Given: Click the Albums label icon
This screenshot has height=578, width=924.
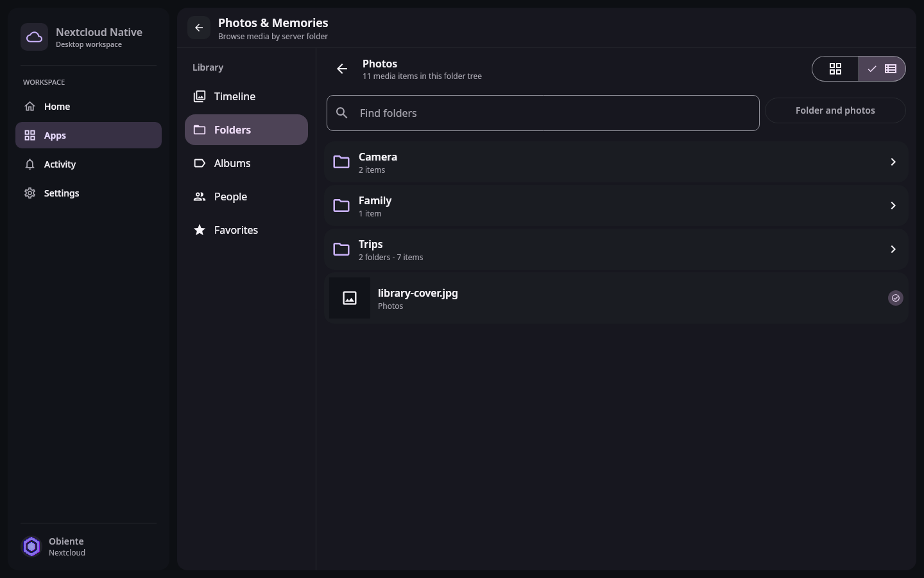Looking at the screenshot, I should coord(200,163).
